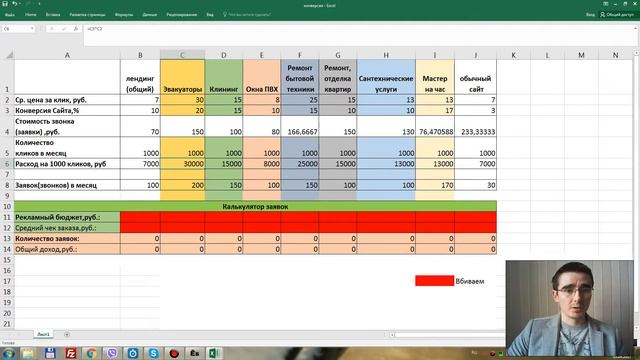
Task: Select row 6 header
Action: [x=7, y=164]
